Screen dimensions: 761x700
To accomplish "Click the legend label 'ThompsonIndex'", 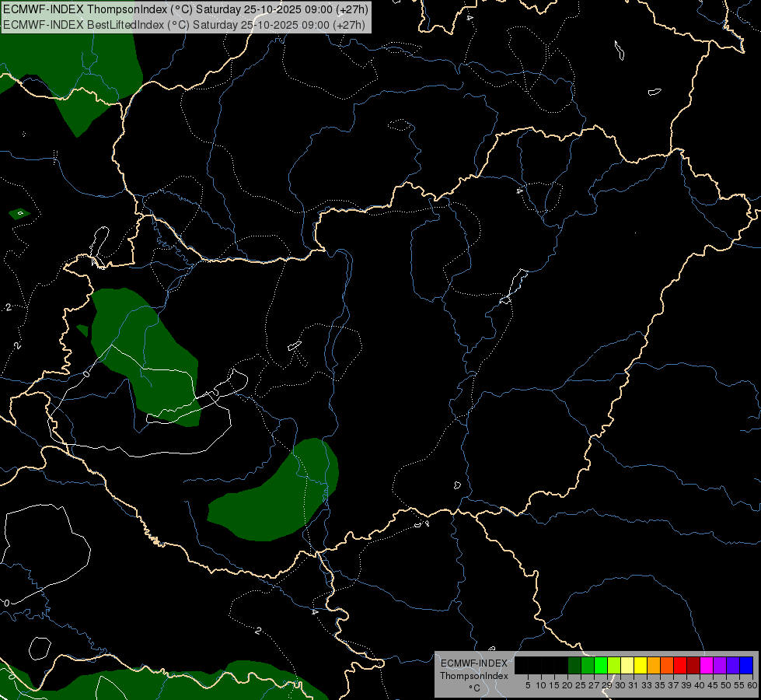I will click(x=474, y=676).
